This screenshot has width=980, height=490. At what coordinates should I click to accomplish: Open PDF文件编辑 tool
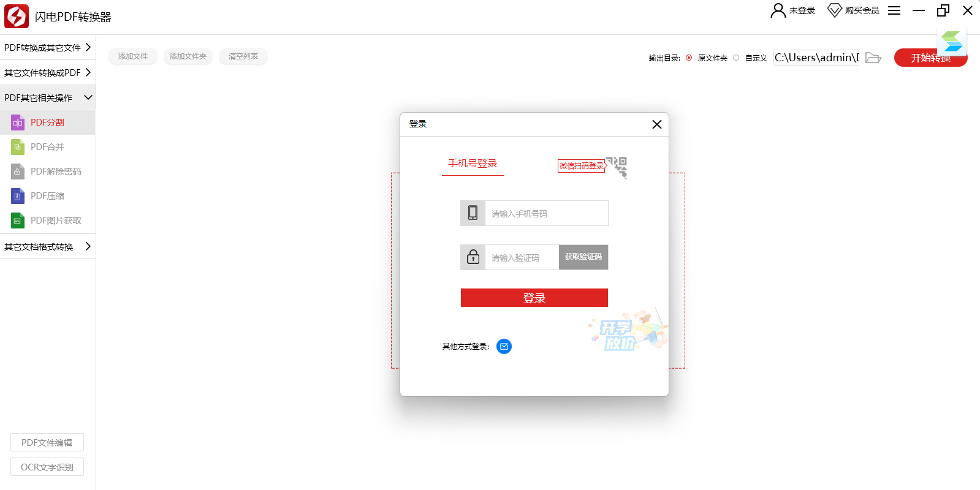click(47, 442)
